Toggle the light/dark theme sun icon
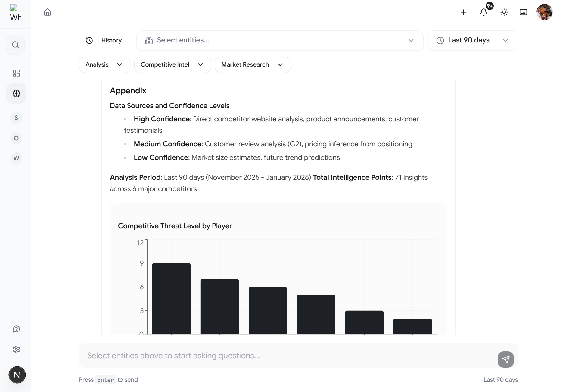Viewport: 566px width, 392px height. pyautogui.click(x=504, y=12)
